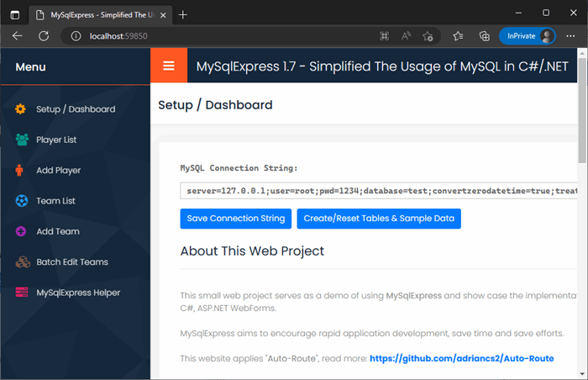Open browser Collections icon
Screen dimensions: 588x380
tap(484, 36)
